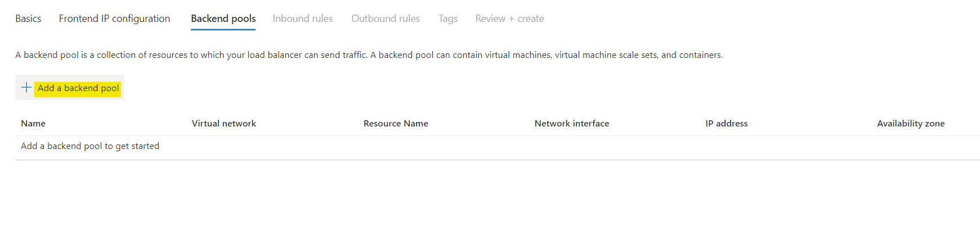Switch to the Tags tab
This screenshot has height=226, width=980.
tap(448, 19)
